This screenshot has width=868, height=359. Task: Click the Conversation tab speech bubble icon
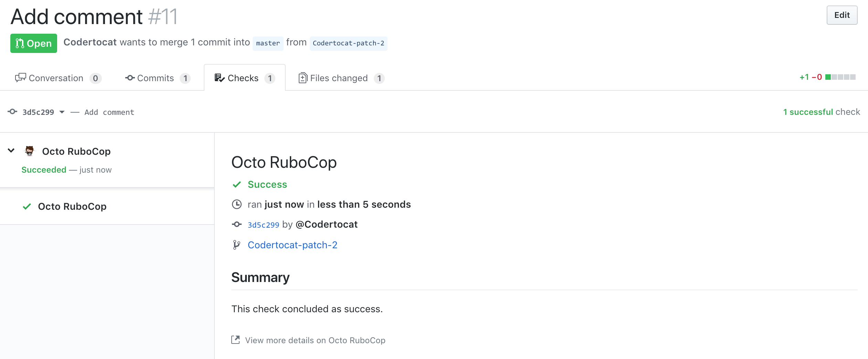(20, 78)
